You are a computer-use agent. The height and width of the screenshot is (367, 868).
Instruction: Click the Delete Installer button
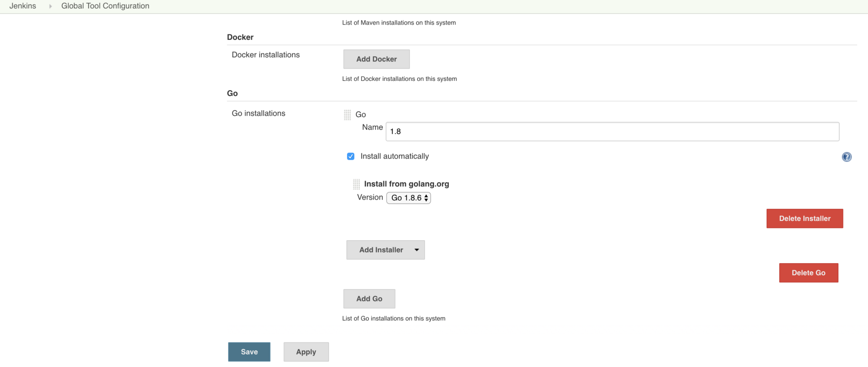click(x=804, y=219)
